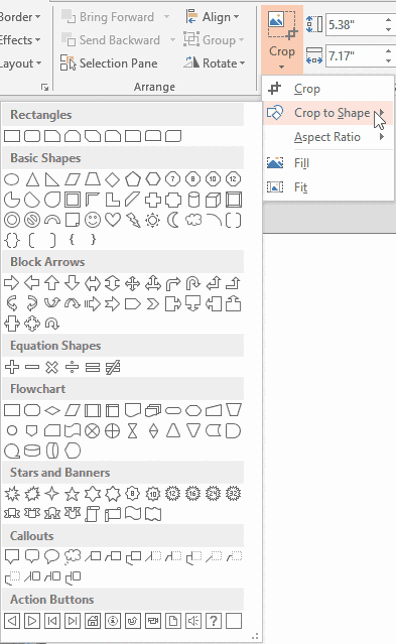396x644 pixels.
Task: Select the Flowchart Terminator shape
Action: point(173,410)
